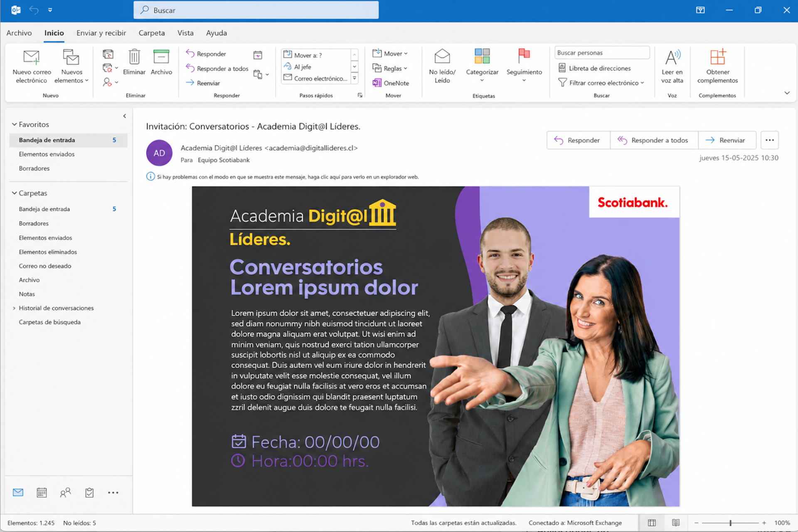Click the meeting reply calendar icon

[258, 55]
